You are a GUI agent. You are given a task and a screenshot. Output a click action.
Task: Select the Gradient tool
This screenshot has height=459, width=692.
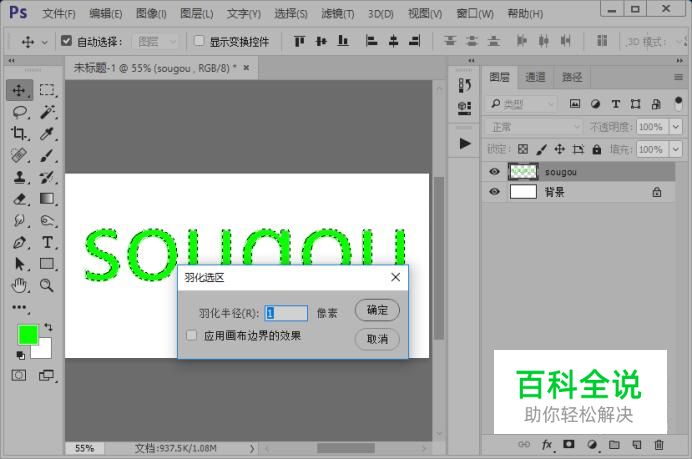47,199
